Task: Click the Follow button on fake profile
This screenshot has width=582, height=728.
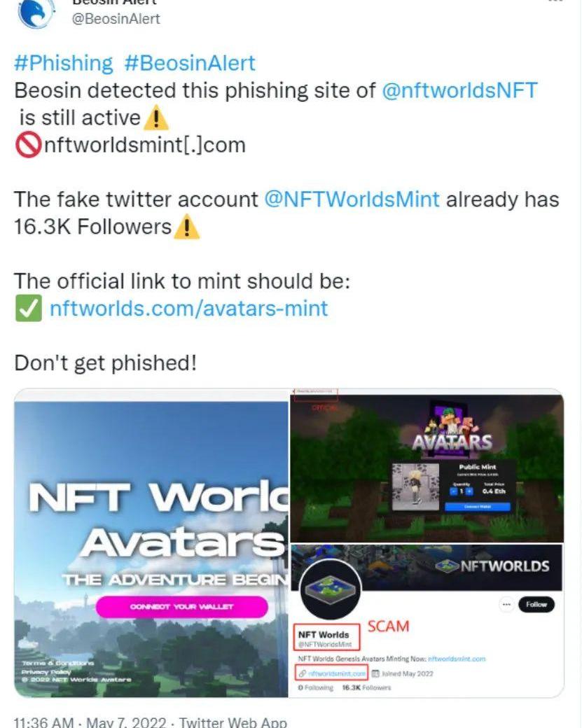Action: (536, 604)
